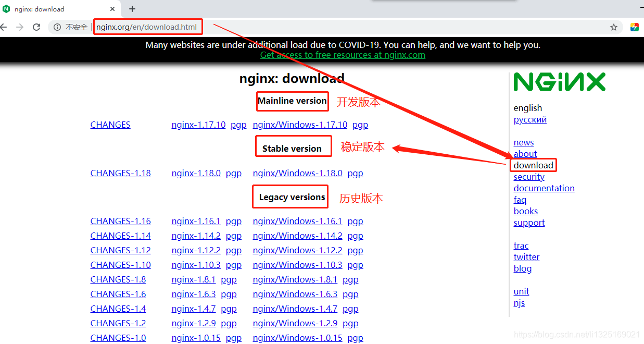
Task: Download nginx-1.0.15 source
Action: [196, 338]
